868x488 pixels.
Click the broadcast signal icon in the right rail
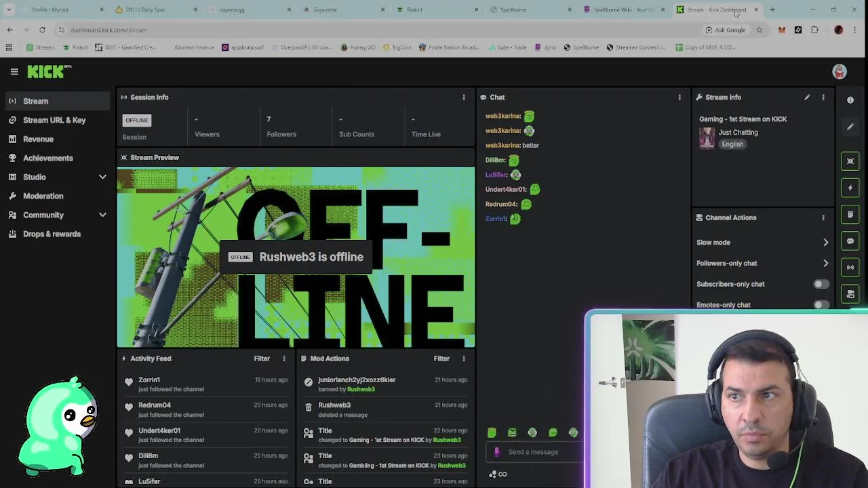(x=850, y=267)
